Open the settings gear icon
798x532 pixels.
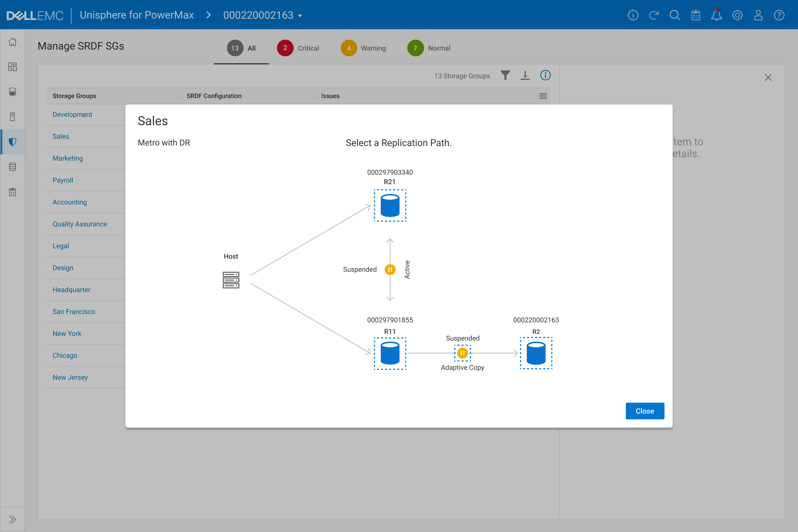737,15
